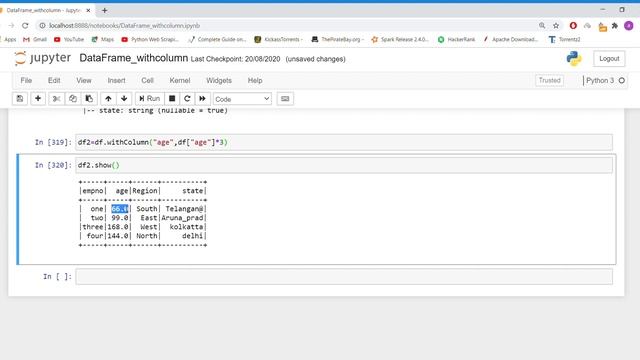The height and width of the screenshot is (360, 640).
Task: Open the browser profile avatar
Action: (629, 26)
